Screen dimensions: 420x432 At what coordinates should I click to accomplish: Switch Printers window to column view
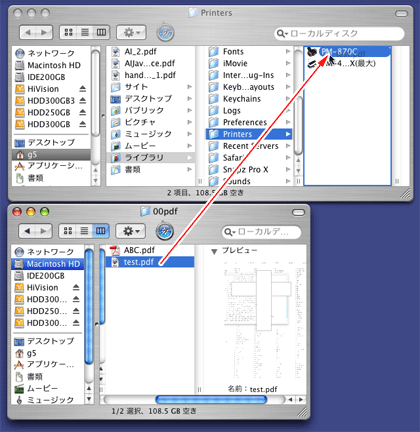point(101,32)
